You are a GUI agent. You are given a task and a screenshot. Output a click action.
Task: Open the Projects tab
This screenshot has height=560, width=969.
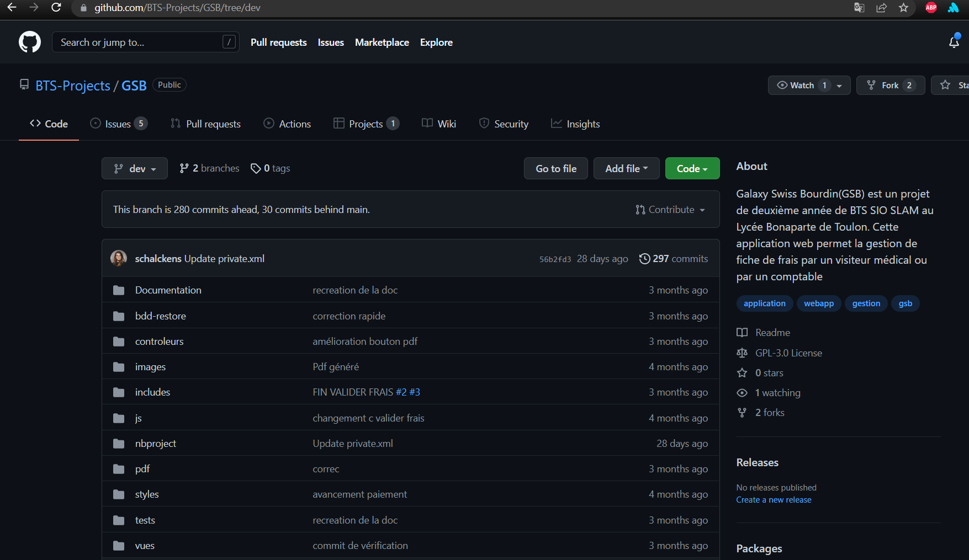click(x=367, y=124)
